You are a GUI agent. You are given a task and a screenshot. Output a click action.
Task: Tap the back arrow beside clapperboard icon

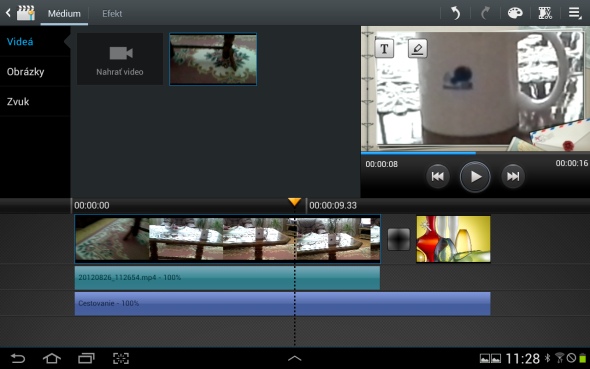(8, 13)
